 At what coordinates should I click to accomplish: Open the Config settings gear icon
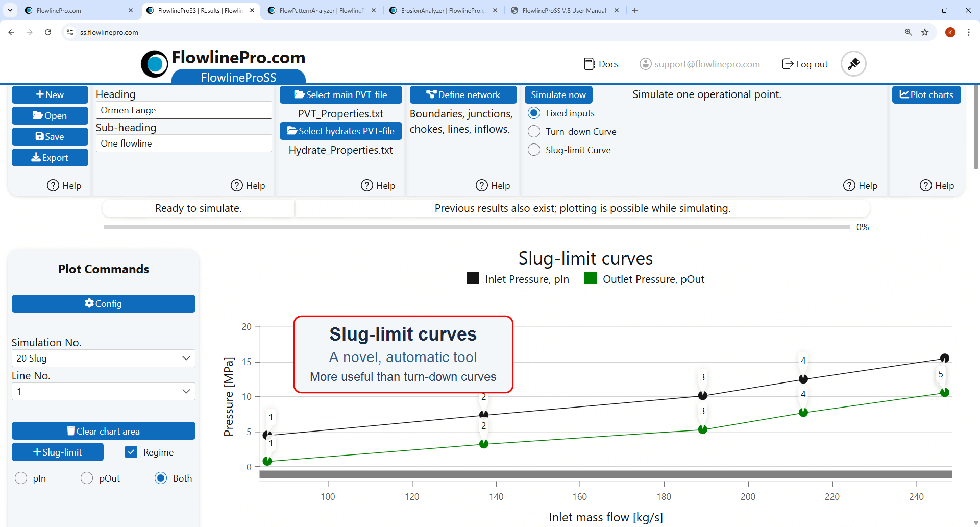tap(89, 303)
